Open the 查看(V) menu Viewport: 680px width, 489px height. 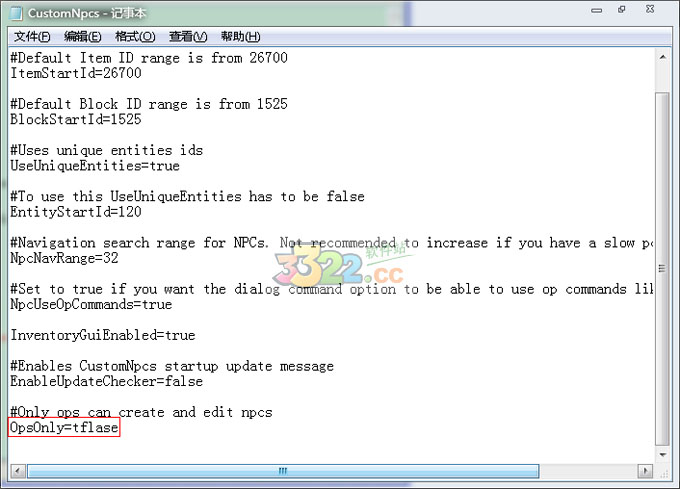[188, 36]
